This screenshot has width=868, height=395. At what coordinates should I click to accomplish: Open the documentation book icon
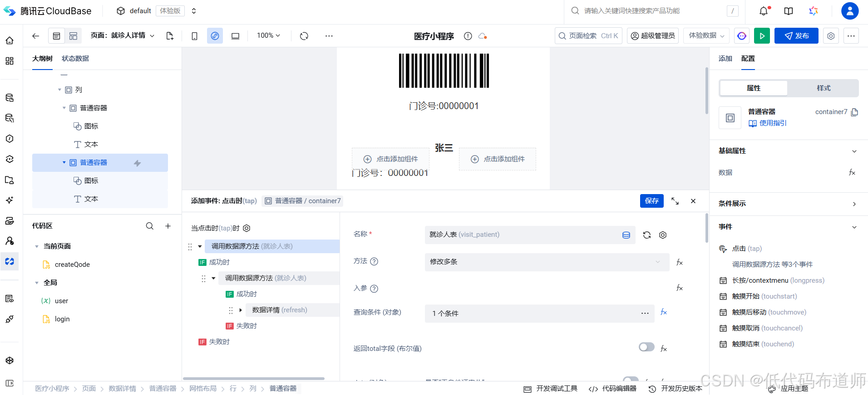click(789, 11)
